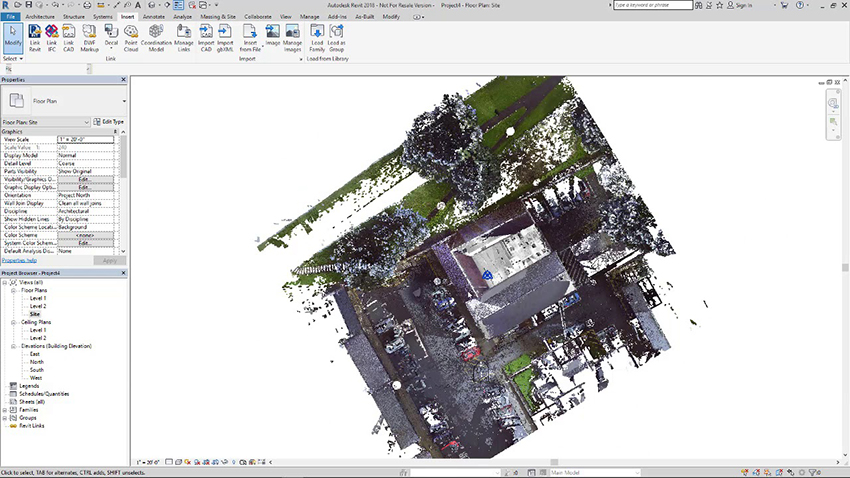The width and height of the screenshot is (850, 478).
Task: Click the Link Revit tool
Action: [34, 37]
